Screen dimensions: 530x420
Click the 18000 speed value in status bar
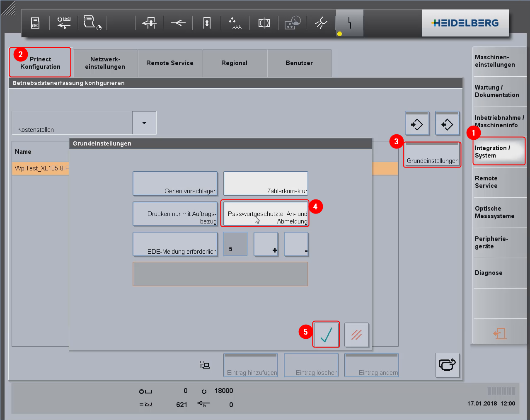[x=224, y=391]
